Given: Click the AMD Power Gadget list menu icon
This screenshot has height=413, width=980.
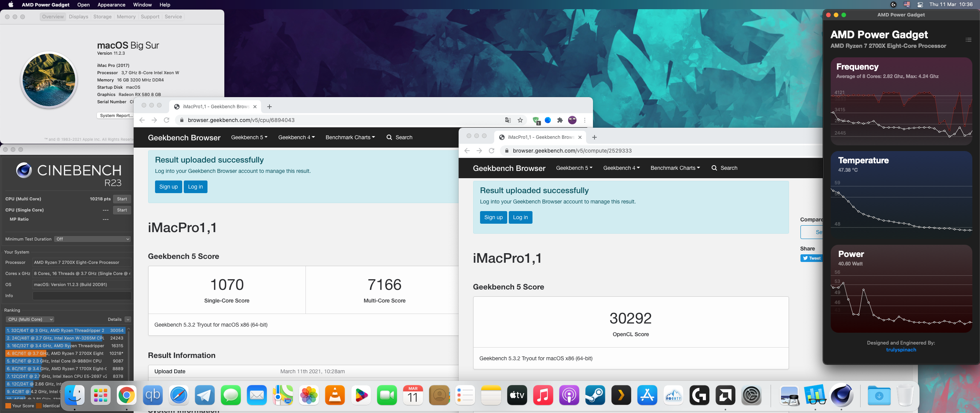Looking at the screenshot, I should coord(968,40).
